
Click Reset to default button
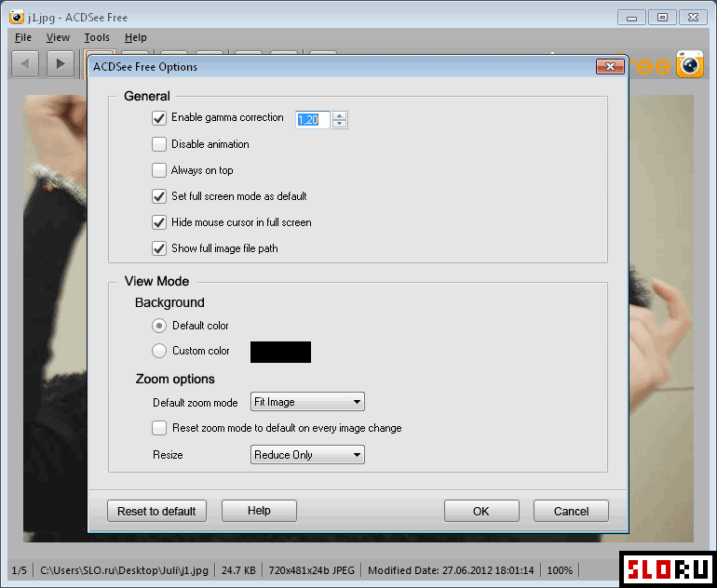pyautogui.click(x=156, y=511)
